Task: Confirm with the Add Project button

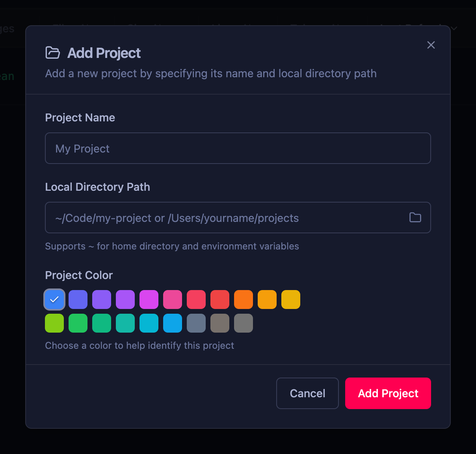Action: click(388, 393)
